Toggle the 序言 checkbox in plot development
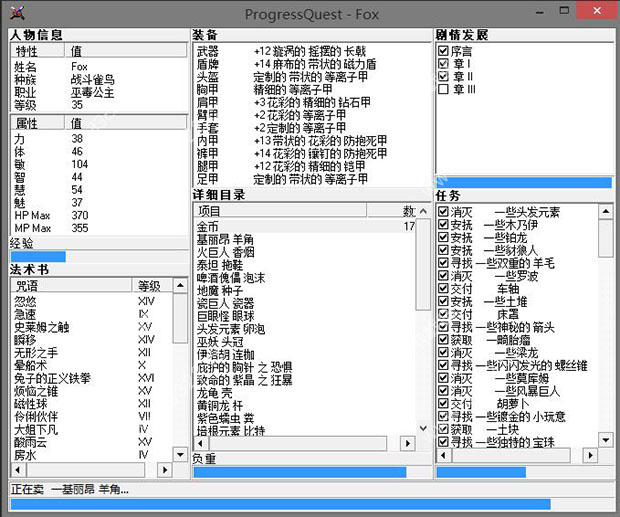The height and width of the screenshot is (517, 620). pyautogui.click(x=444, y=49)
